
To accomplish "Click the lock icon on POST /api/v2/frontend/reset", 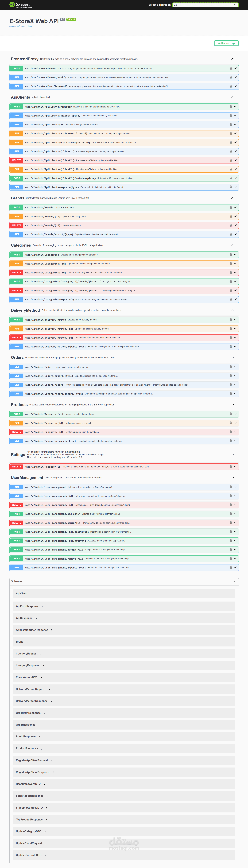I will pyautogui.click(x=231, y=68).
